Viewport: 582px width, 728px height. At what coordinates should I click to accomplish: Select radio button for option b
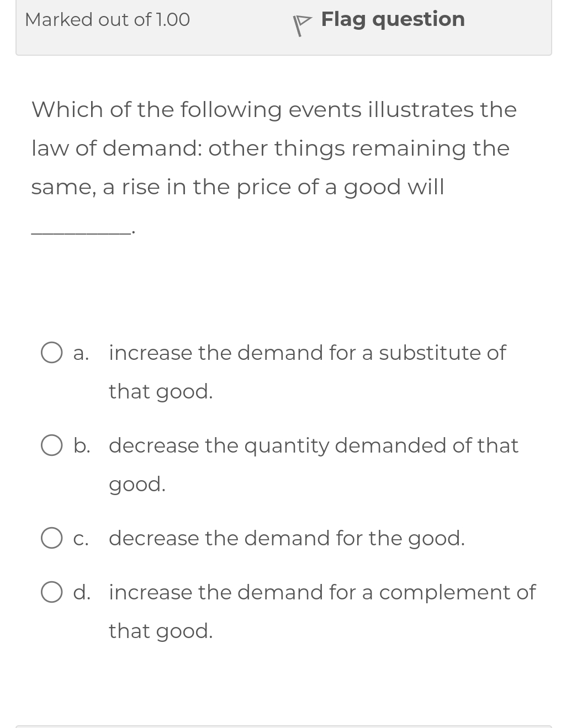(x=52, y=445)
